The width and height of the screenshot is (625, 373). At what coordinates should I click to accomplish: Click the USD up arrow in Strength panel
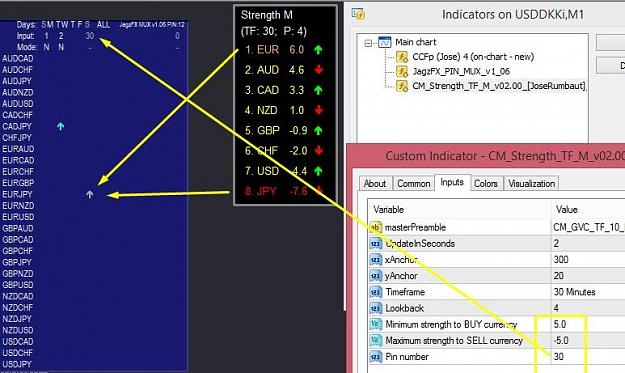[x=318, y=171]
